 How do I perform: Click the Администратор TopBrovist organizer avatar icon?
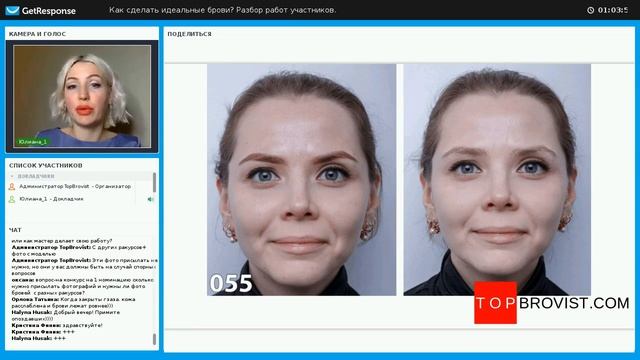click(12, 187)
